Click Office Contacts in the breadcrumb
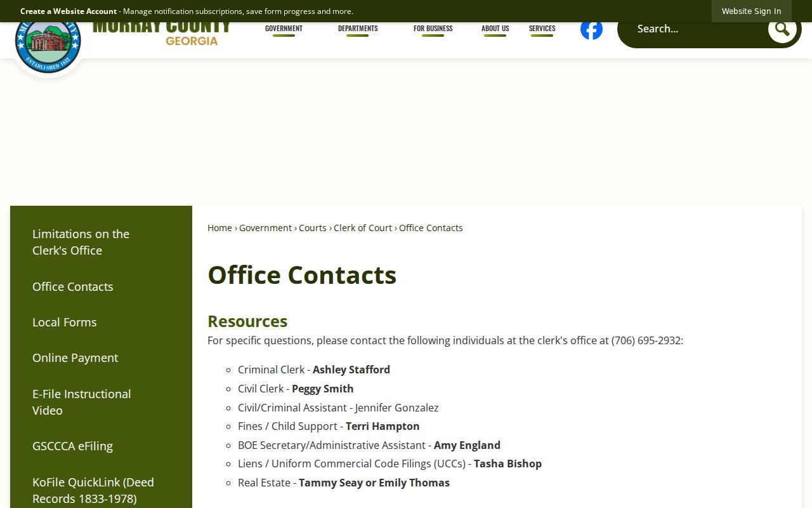This screenshot has width=812, height=508. pos(431,228)
